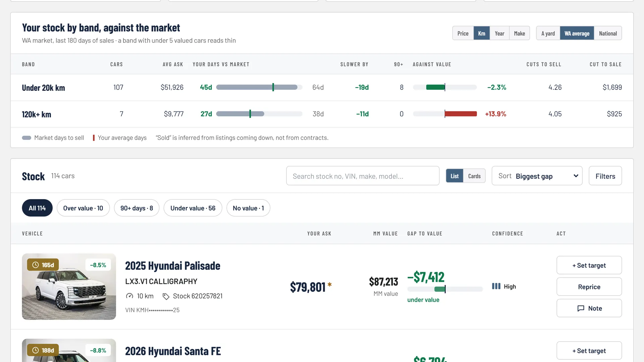Open the Filters panel
Screen dimensions: 644x362
tap(605, 176)
